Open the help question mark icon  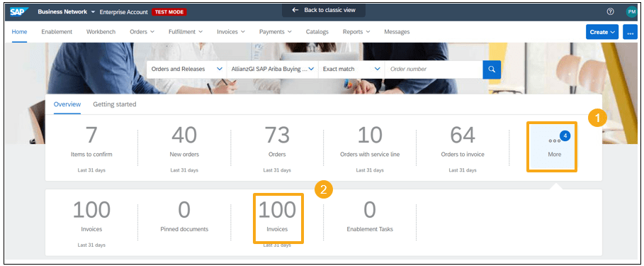(x=610, y=11)
